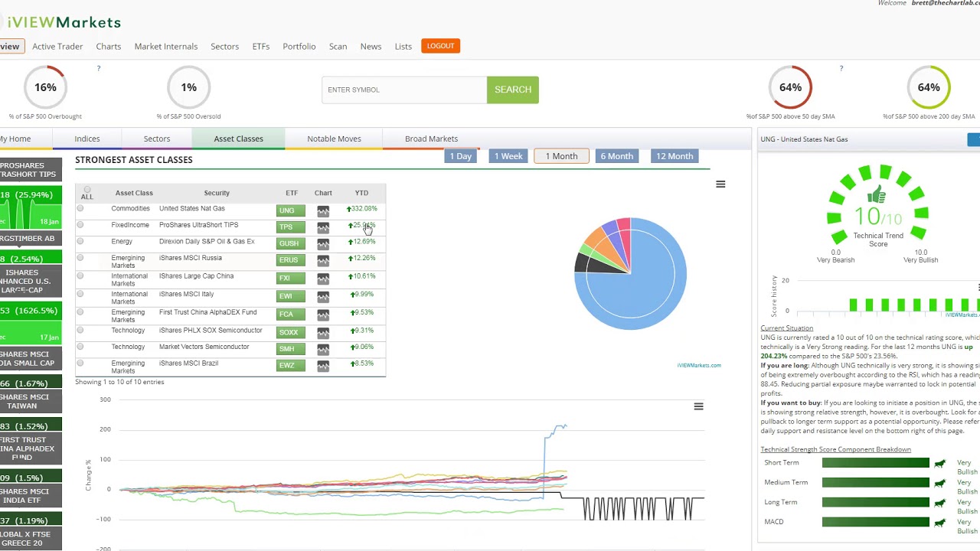Select the ALL radio button in table header

pos(87,190)
